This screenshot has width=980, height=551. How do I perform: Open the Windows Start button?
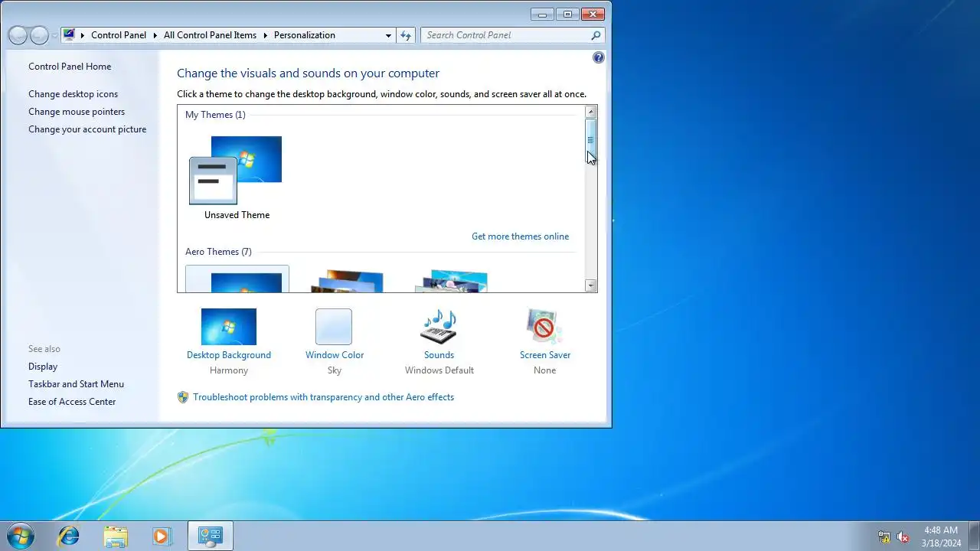point(21,536)
